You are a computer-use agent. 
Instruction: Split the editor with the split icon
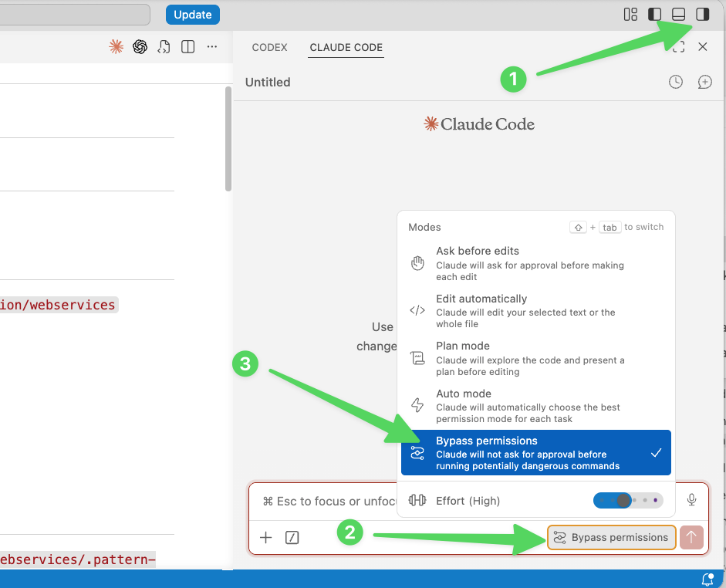pyautogui.click(x=188, y=47)
